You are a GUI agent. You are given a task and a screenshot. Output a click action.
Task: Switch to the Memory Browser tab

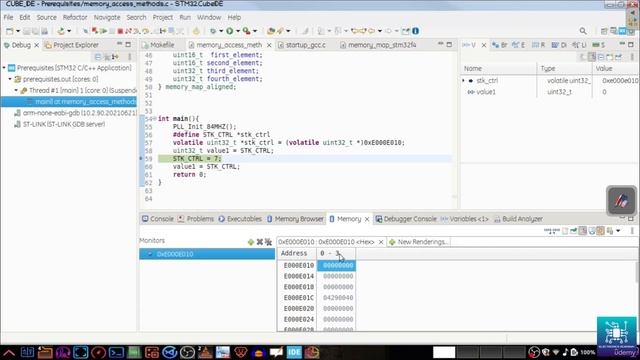(x=296, y=219)
